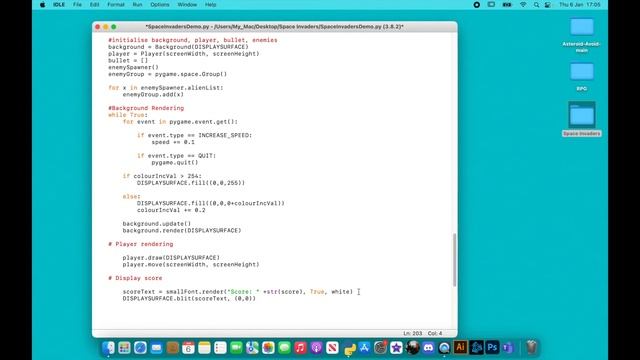Launch iMovie from the dock
Screen dimensions: 640x360
click(x=396, y=348)
